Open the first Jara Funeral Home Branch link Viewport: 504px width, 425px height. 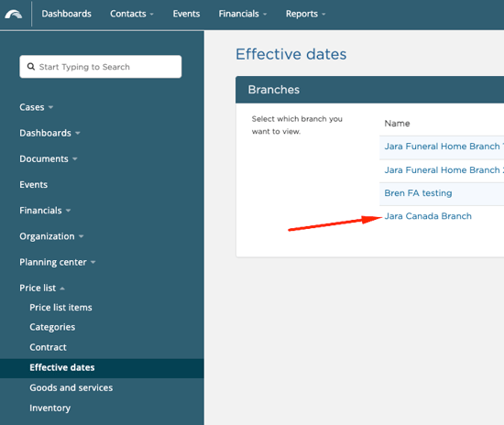[444, 147]
